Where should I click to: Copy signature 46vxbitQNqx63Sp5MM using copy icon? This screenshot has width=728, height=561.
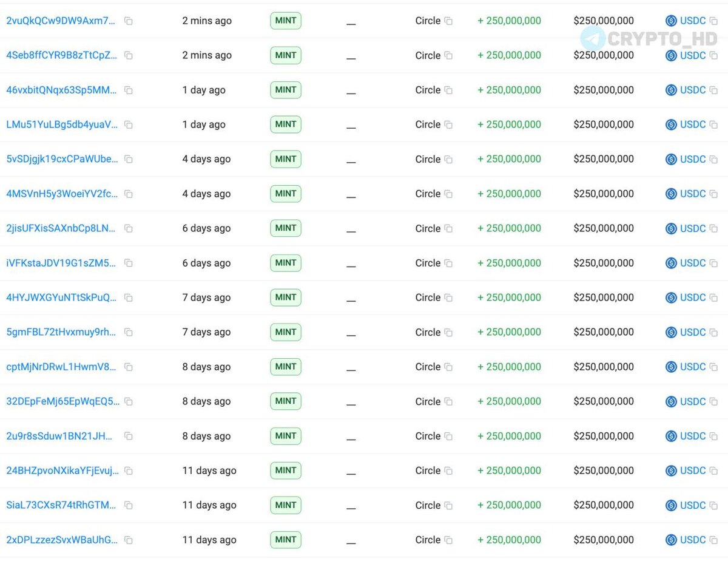pos(129,90)
